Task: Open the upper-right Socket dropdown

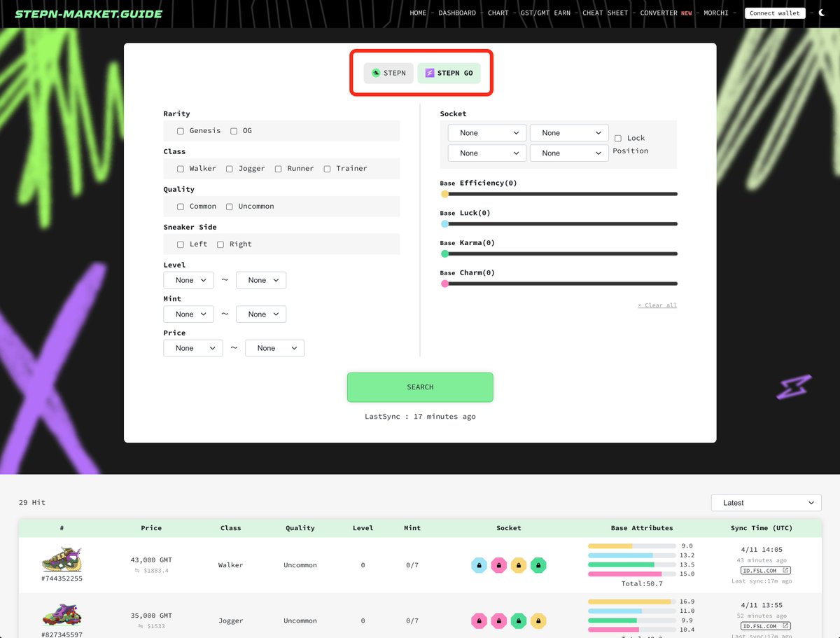Action: coord(569,133)
